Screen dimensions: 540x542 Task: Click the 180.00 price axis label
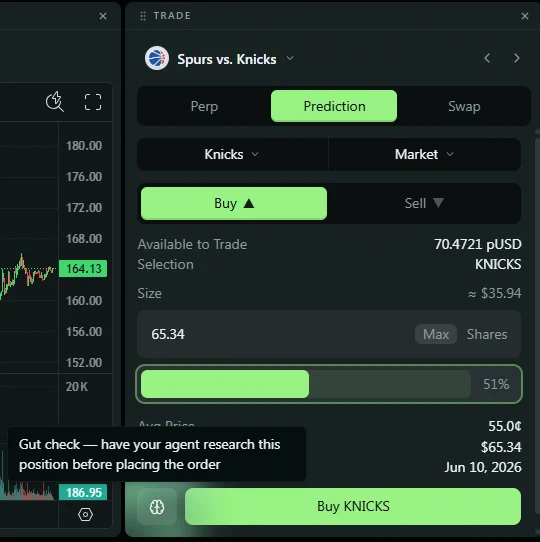84,146
